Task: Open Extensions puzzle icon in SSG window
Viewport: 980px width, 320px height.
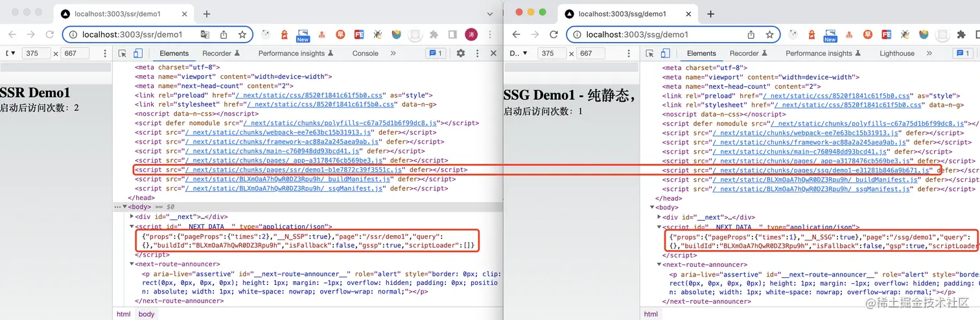Action: click(x=961, y=34)
